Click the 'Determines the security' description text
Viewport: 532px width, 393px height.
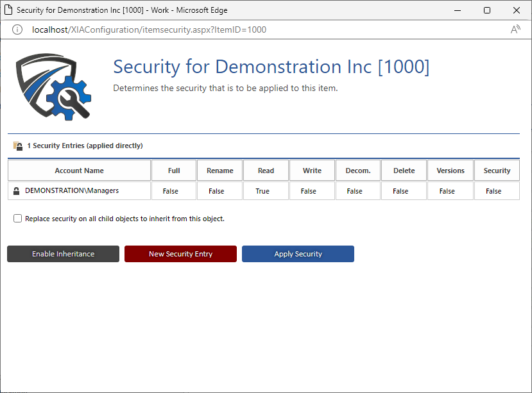click(x=225, y=88)
